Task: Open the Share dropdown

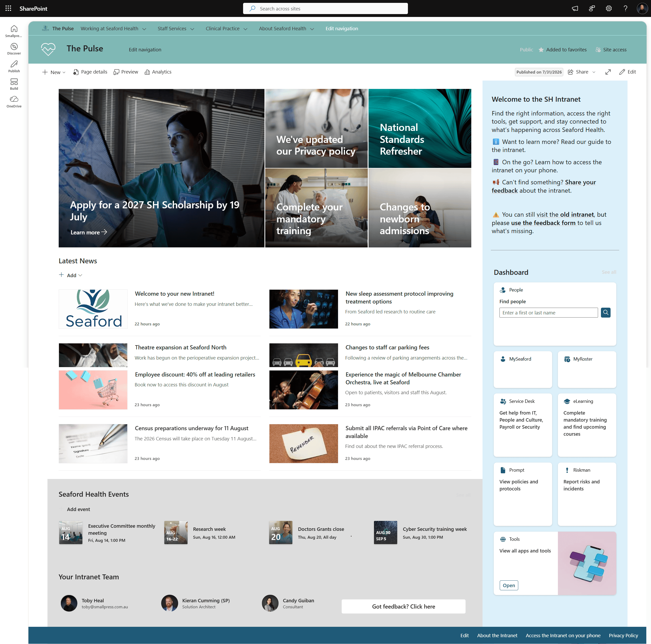Action: tap(582, 72)
